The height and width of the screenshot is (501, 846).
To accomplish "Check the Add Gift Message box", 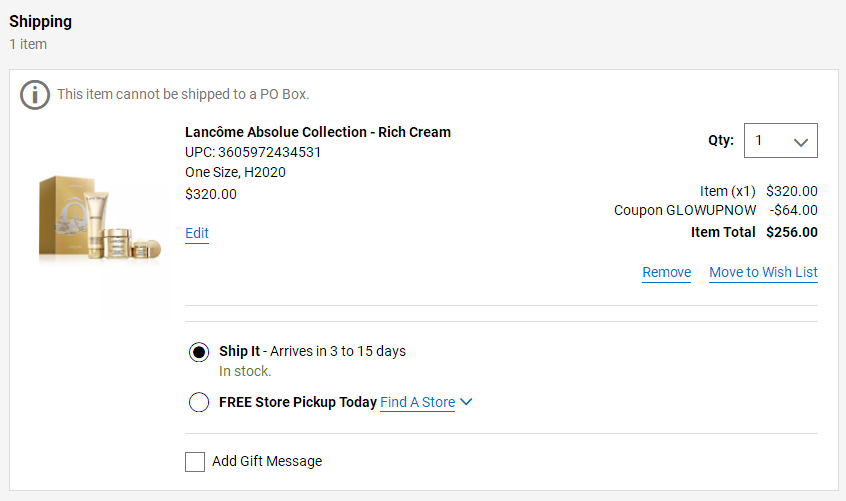I will (195, 462).
